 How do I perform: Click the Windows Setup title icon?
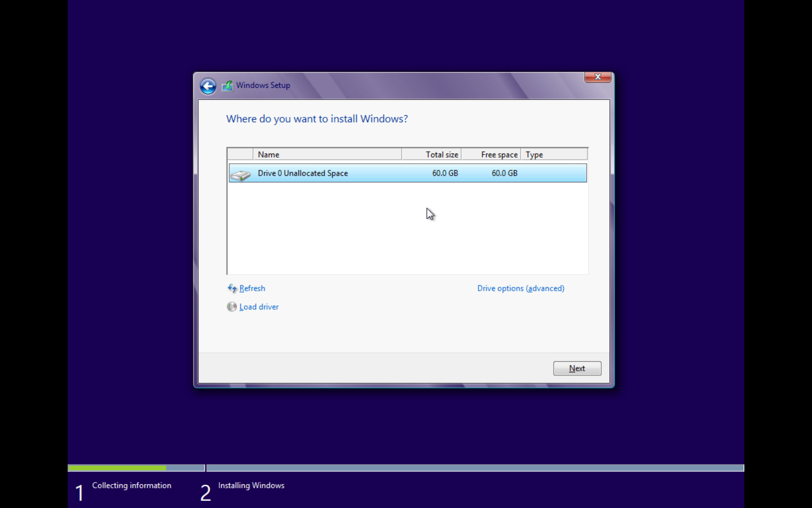coord(227,86)
